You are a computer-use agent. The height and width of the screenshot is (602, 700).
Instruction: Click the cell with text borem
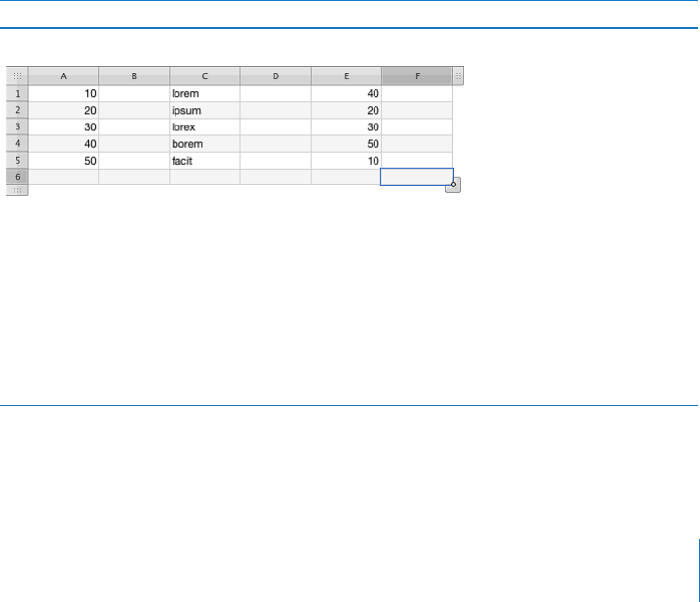point(205,144)
